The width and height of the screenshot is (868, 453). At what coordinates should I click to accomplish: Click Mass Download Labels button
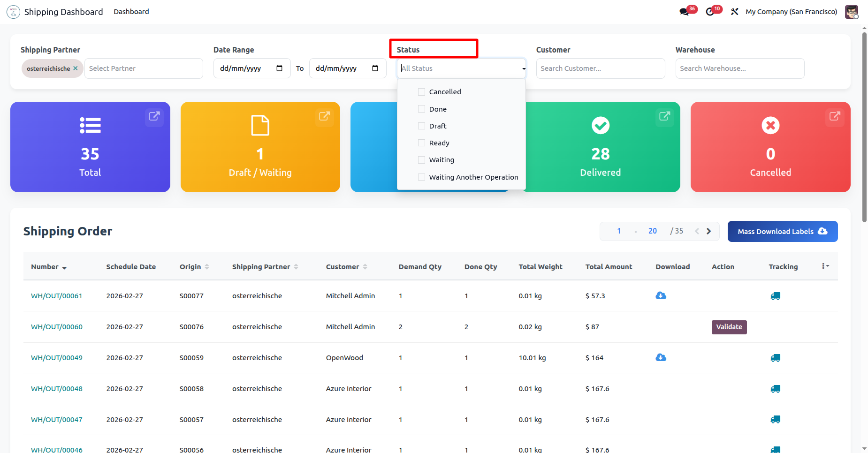point(783,232)
